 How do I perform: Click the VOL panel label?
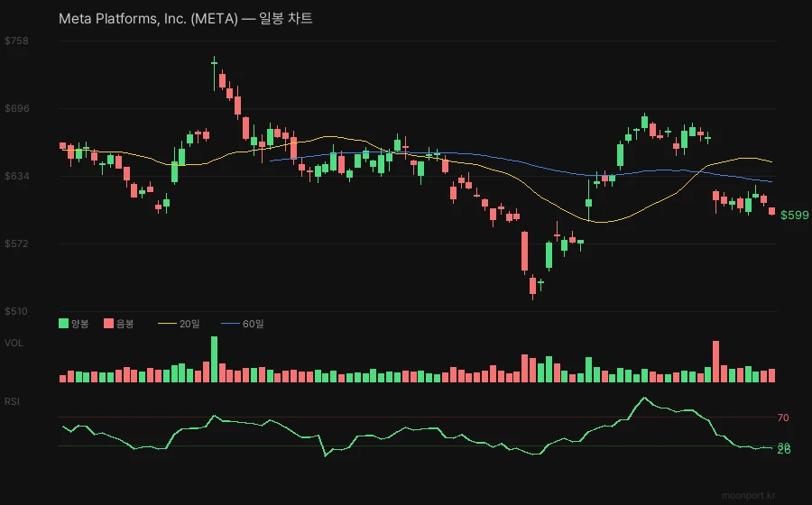point(14,343)
